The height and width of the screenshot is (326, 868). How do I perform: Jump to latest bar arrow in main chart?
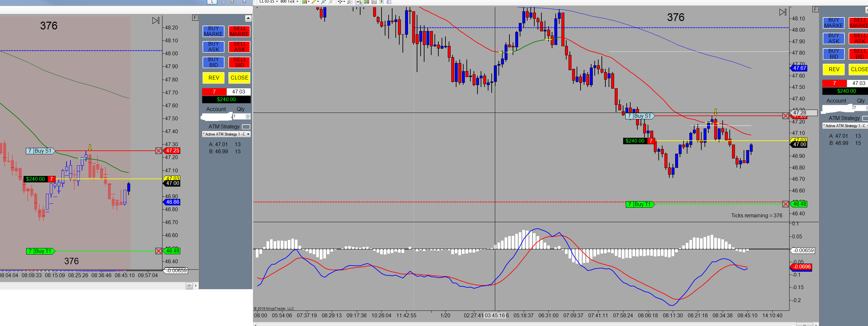(783, 12)
